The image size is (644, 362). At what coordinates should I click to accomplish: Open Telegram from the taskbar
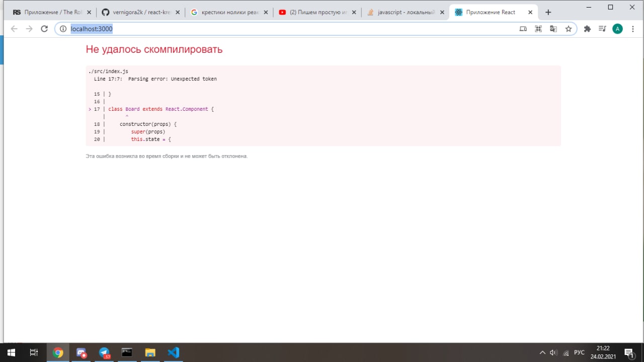(104, 352)
